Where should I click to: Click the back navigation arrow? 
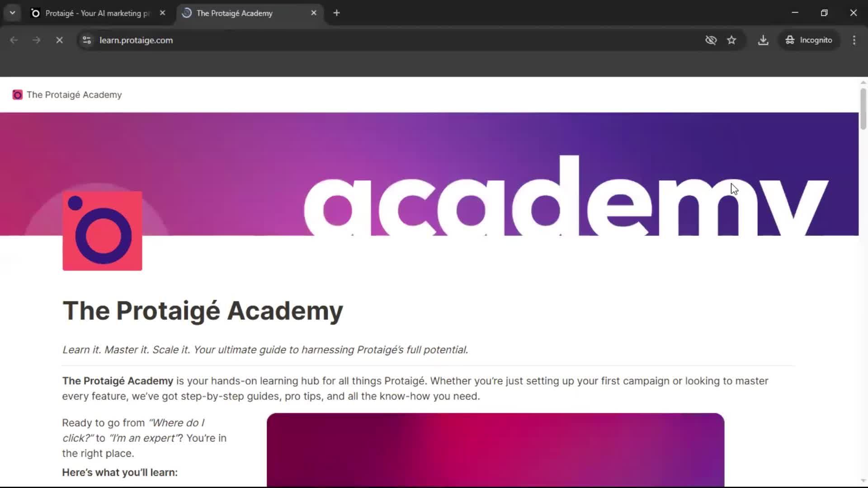coord(14,40)
